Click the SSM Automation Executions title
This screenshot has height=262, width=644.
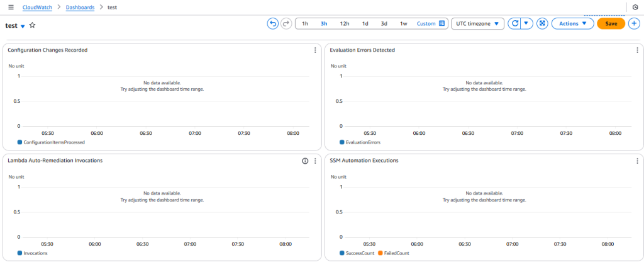click(364, 161)
